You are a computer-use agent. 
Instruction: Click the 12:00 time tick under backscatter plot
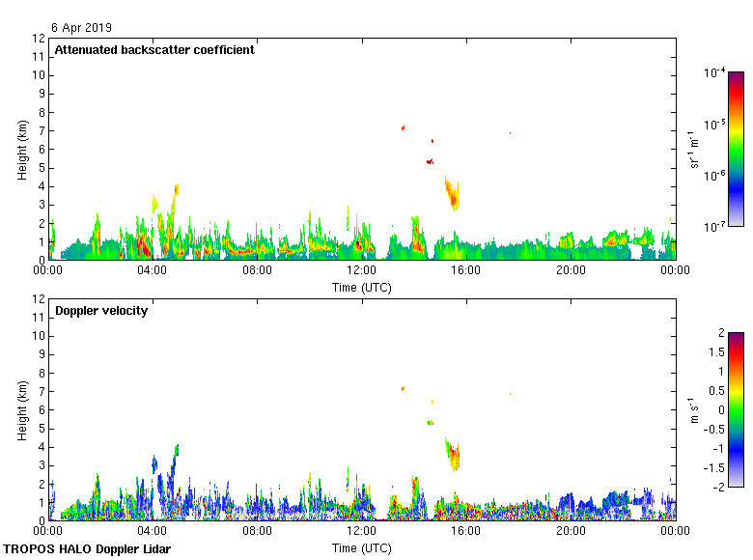(362, 271)
